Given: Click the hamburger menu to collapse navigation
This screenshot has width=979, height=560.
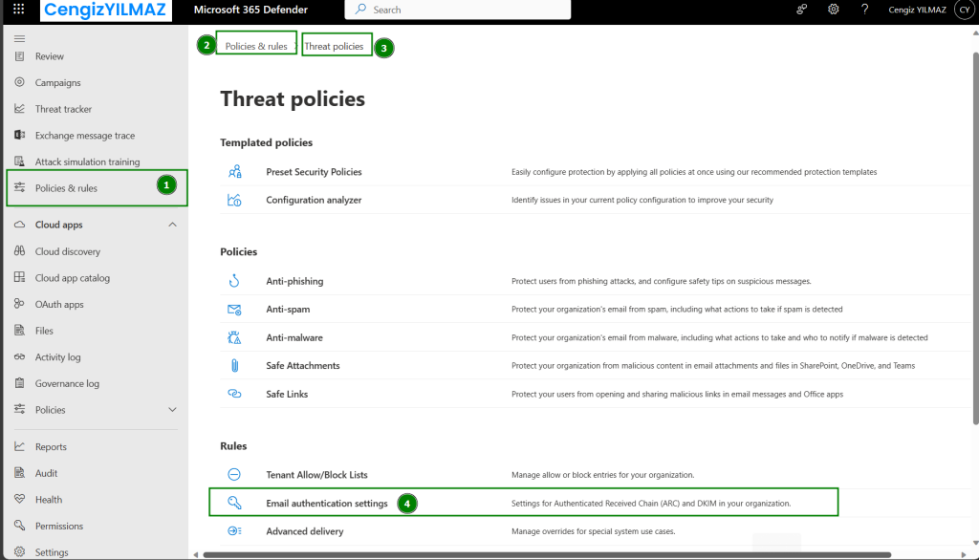Looking at the screenshot, I should tap(19, 38).
